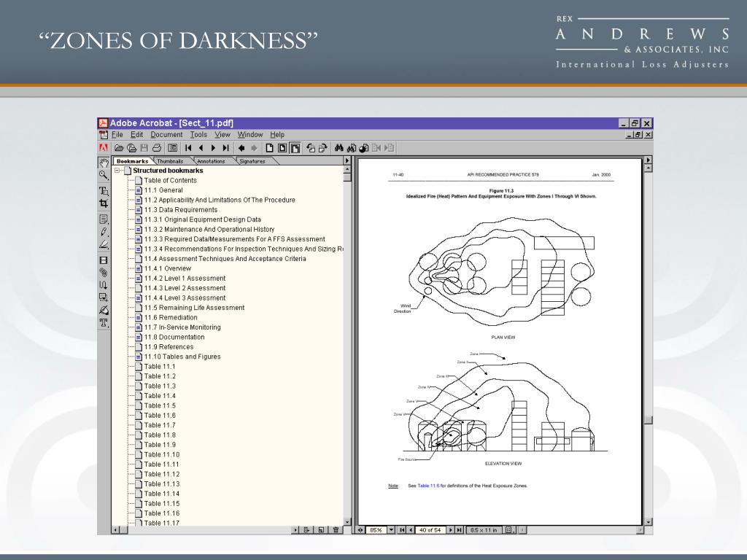Open bookmark 11.5 Remaining Life Assessment
This screenshot has height=560, width=747.
click(194, 308)
